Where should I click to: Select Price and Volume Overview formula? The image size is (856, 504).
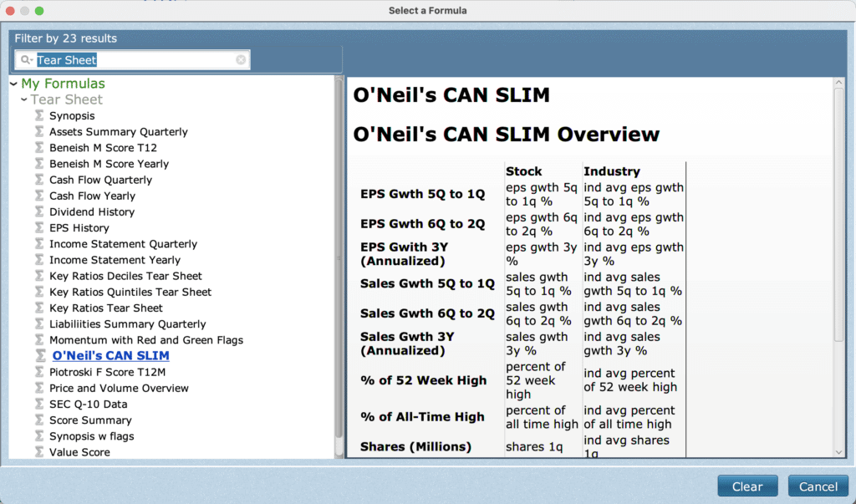point(119,388)
